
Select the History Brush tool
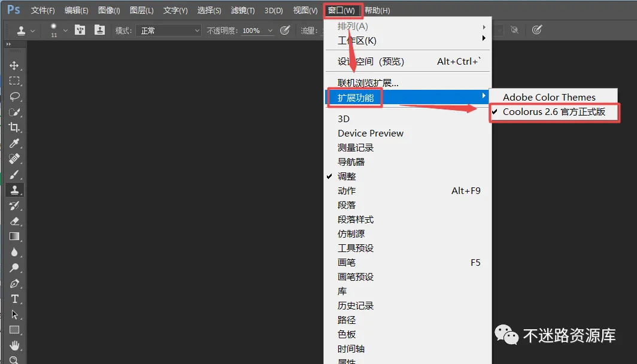14,205
